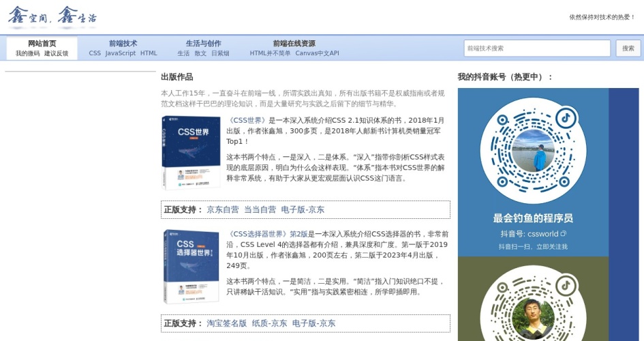Click the HTML并不简单 link
This screenshot has height=341, width=644.
coord(270,53)
